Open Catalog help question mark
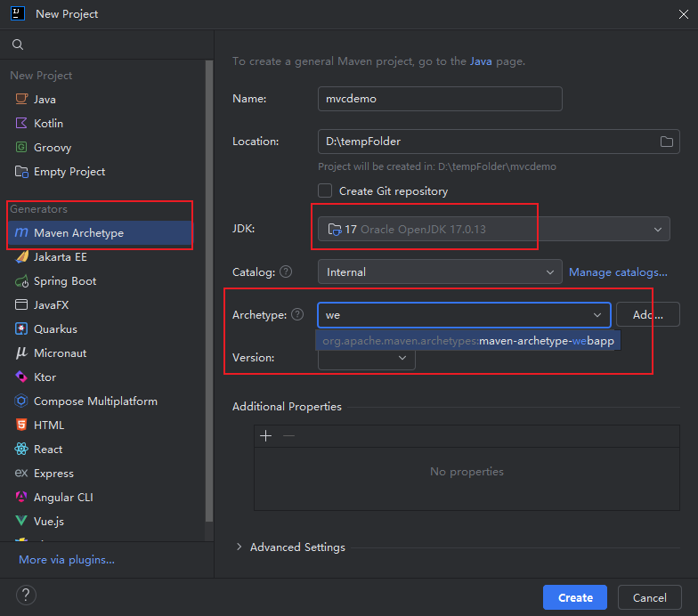698x616 pixels. pos(286,272)
